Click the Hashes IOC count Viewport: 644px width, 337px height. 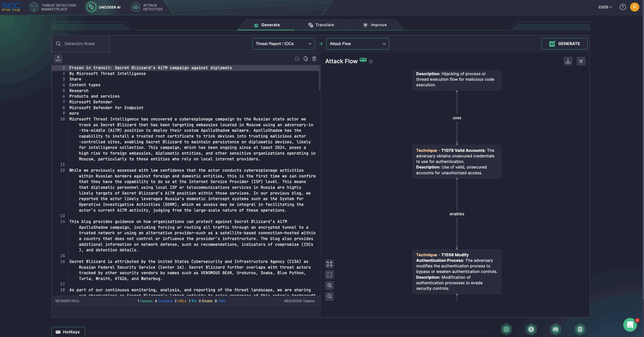145,301
